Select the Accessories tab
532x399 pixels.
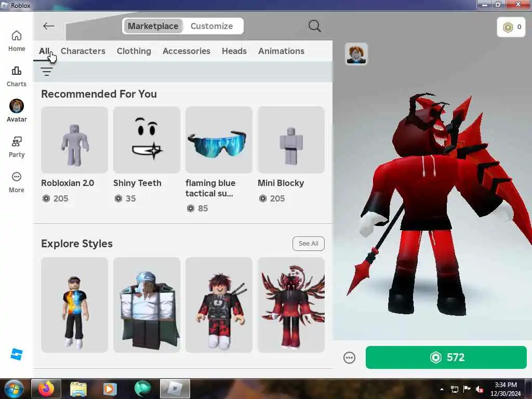(187, 51)
